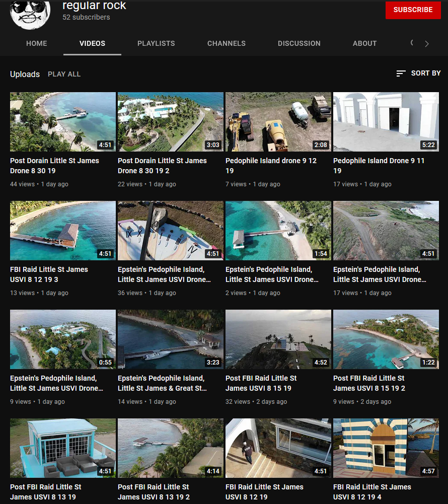Click '9 views • 2 days ago' text
Image resolution: width=448 pixels, height=504 pixels.
362,401
